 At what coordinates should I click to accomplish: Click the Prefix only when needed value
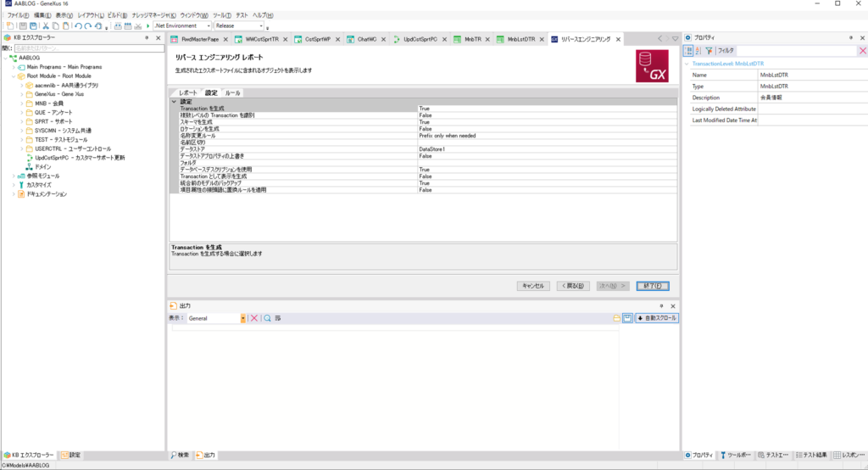click(x=448, y=136)
